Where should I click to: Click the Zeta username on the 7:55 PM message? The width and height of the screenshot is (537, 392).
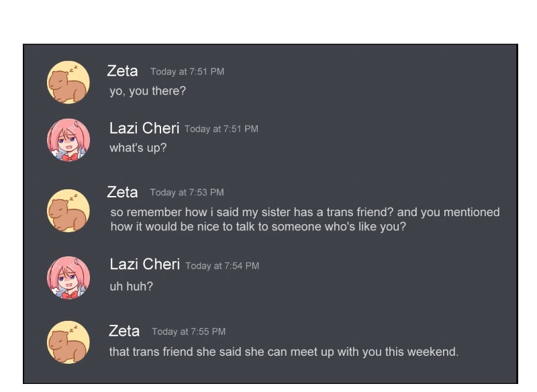pyautogui.click(x=124, y=331)
